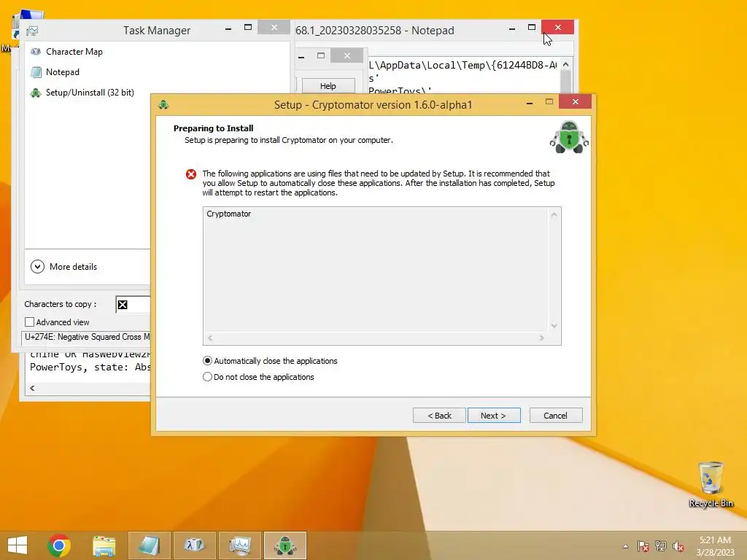Switch to Notepad from its taskbar icon

149,545
